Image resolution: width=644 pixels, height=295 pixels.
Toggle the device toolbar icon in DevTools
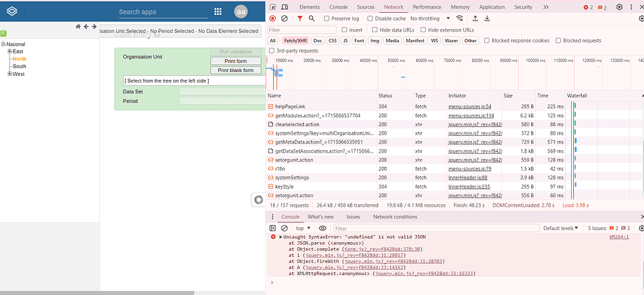click(x=284, y=7)
